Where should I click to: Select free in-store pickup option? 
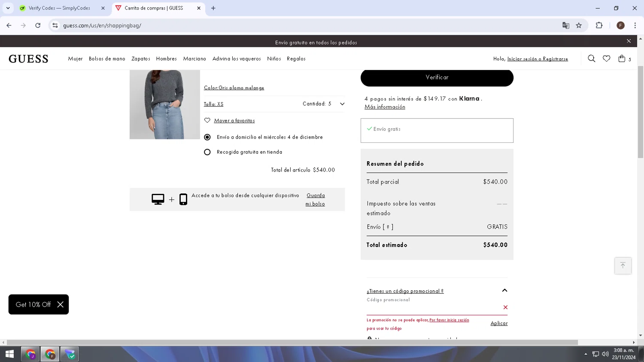207,152
